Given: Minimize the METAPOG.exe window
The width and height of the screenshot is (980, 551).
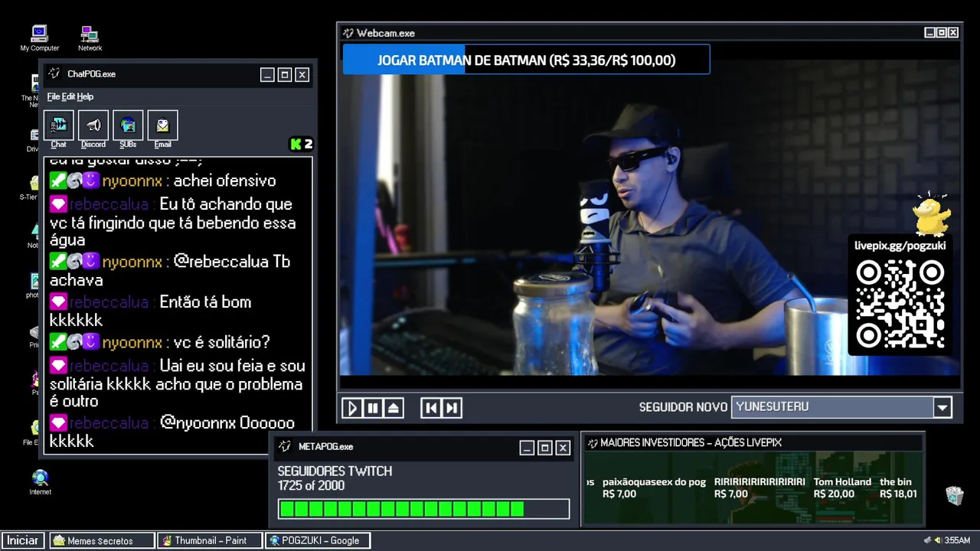Looking at the screenshot, I should (527, 448).
